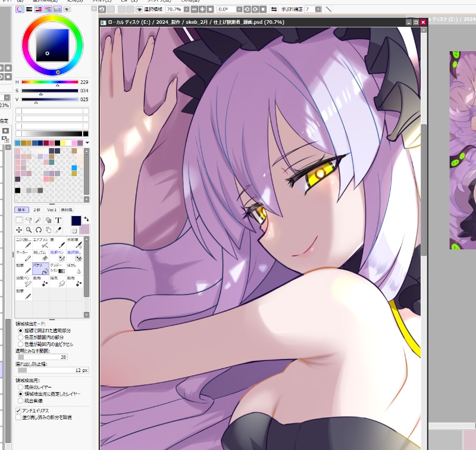
Task: Switch to the Ver.1 tool tab
Action: click(52, 210)
